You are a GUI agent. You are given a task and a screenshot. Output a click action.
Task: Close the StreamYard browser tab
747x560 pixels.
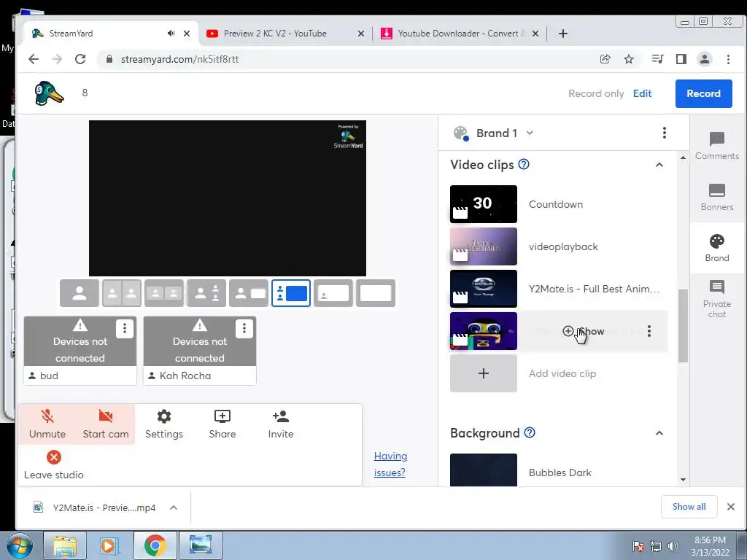(x=187, y=34)
